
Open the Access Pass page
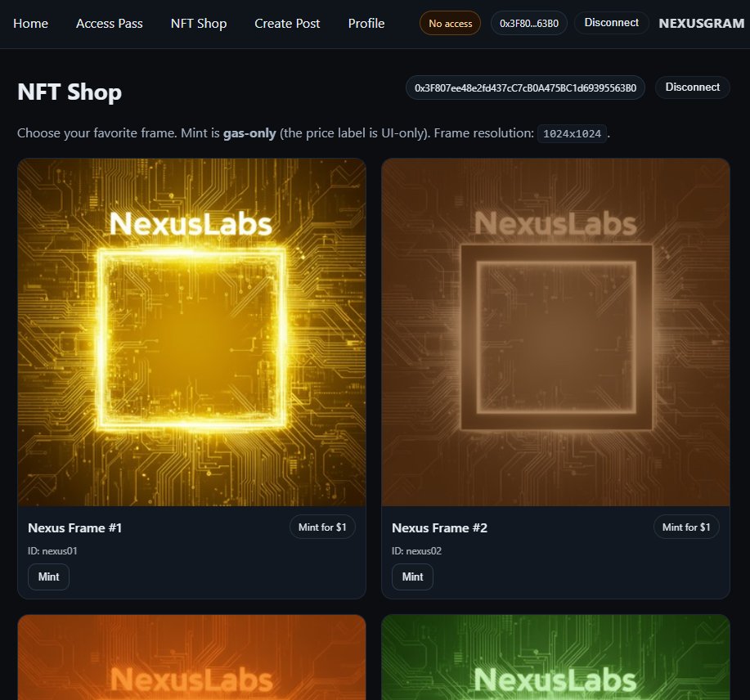[x=109, y=24]
